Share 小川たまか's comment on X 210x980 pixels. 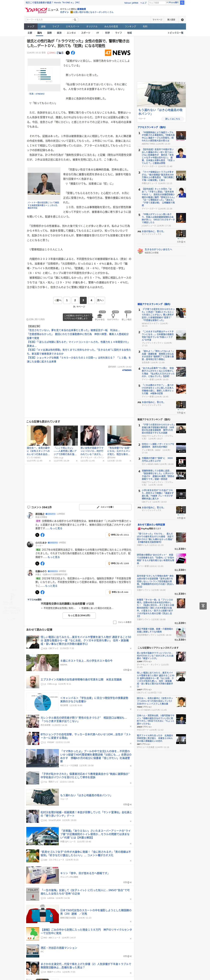(x=37, y=563)
